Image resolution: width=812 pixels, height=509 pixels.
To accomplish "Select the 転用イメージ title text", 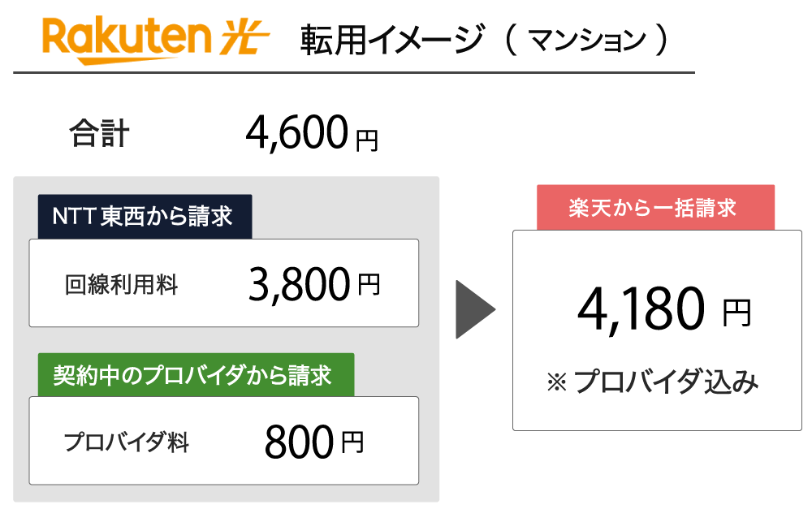I will 391,40.
